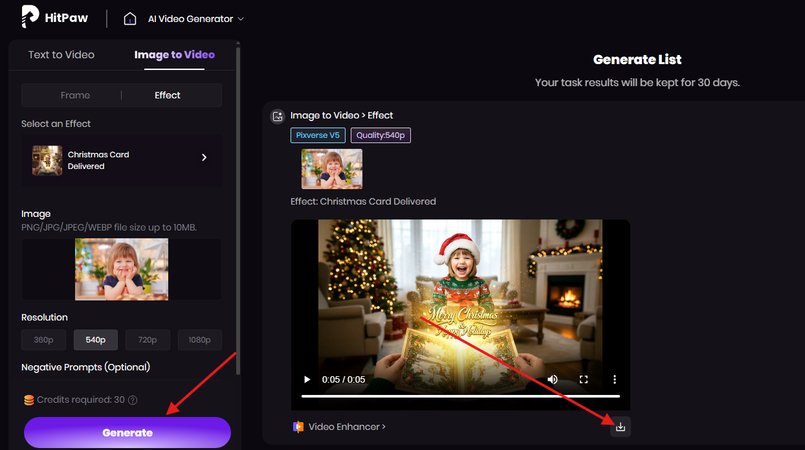Open the source image thumbnail in Generate List
The image size is (805, 450).
click(x=332, y=169)
